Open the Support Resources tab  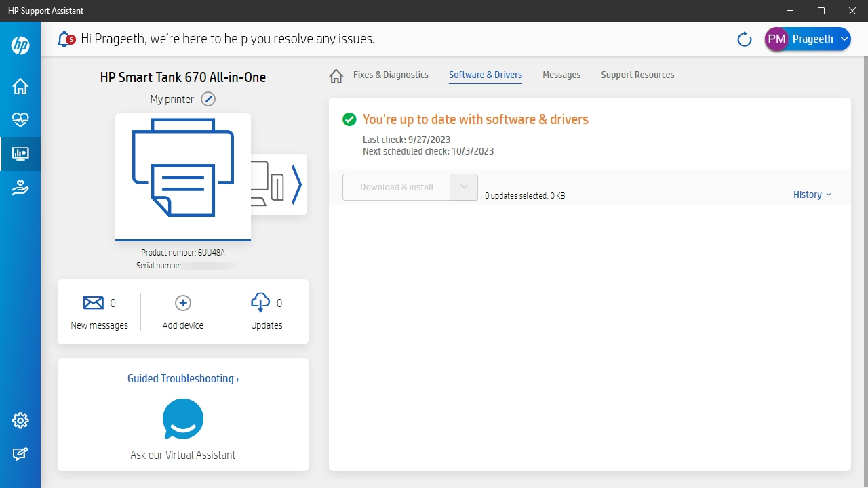click(637, 75)
